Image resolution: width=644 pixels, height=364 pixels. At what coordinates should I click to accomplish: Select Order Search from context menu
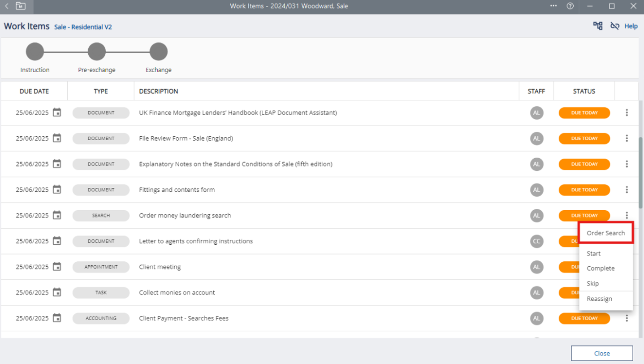point(605,233)
